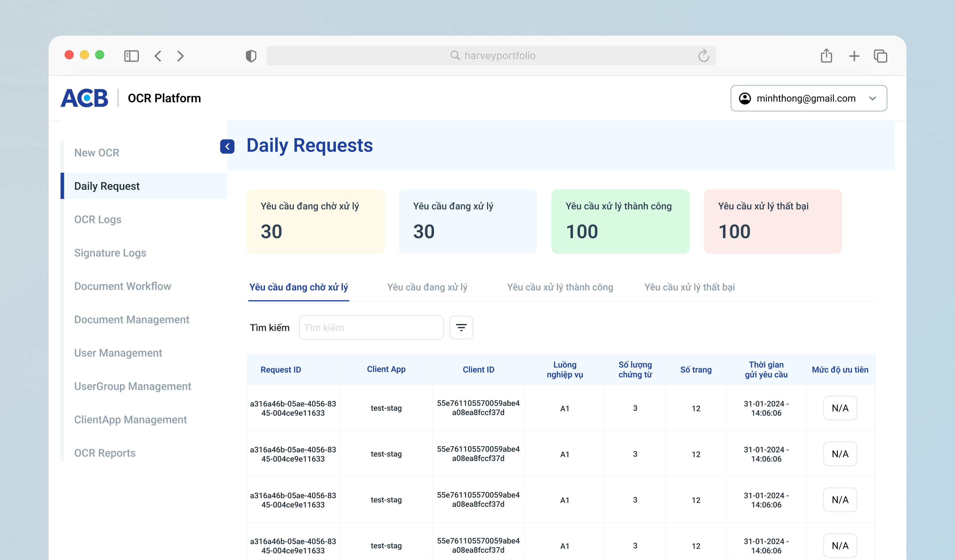This screenshot has height=560, width=955.
Task: Click the ACB logo
Action: [x=85, y=98]
